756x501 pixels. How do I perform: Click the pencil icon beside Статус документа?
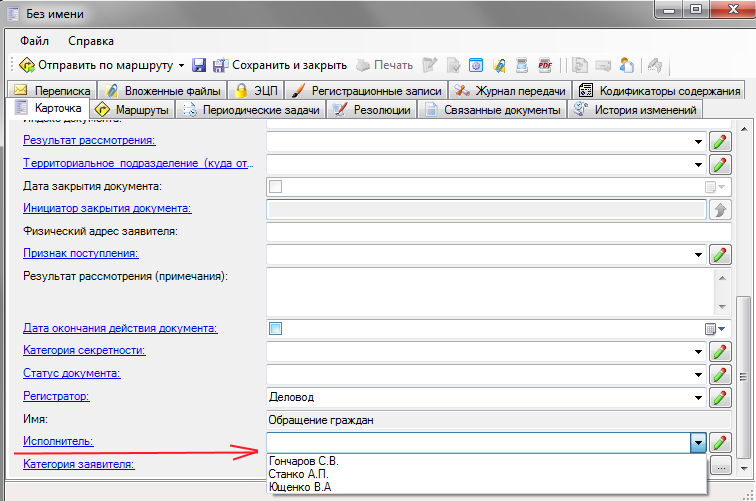pyautogui.click(x=720, y=374)
